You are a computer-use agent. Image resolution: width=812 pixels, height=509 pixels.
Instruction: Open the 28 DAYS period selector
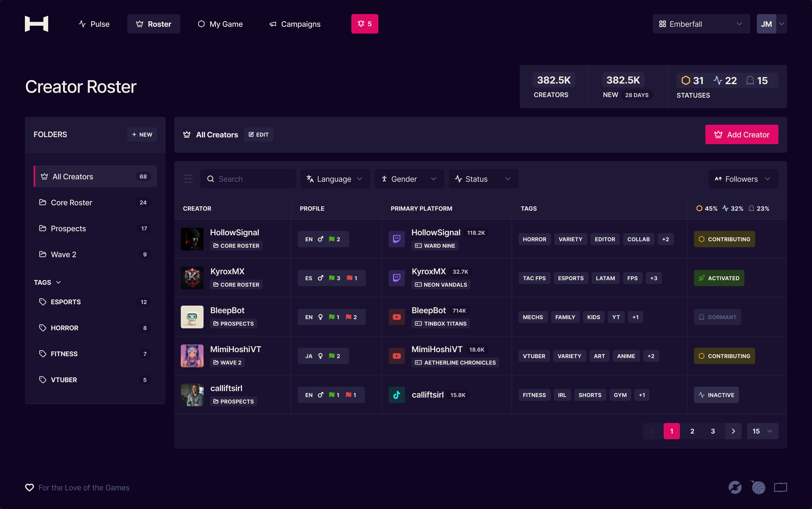coord(637,95)
